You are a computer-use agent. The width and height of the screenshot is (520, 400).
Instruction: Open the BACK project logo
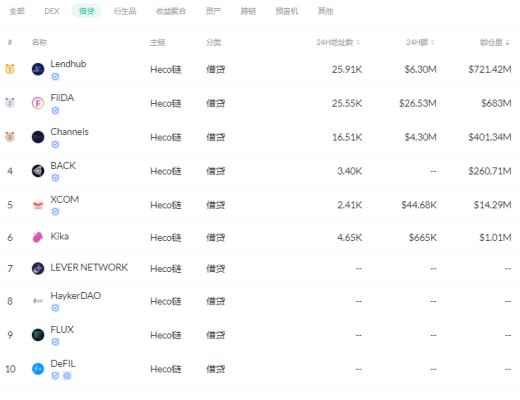tap(38, 171)
